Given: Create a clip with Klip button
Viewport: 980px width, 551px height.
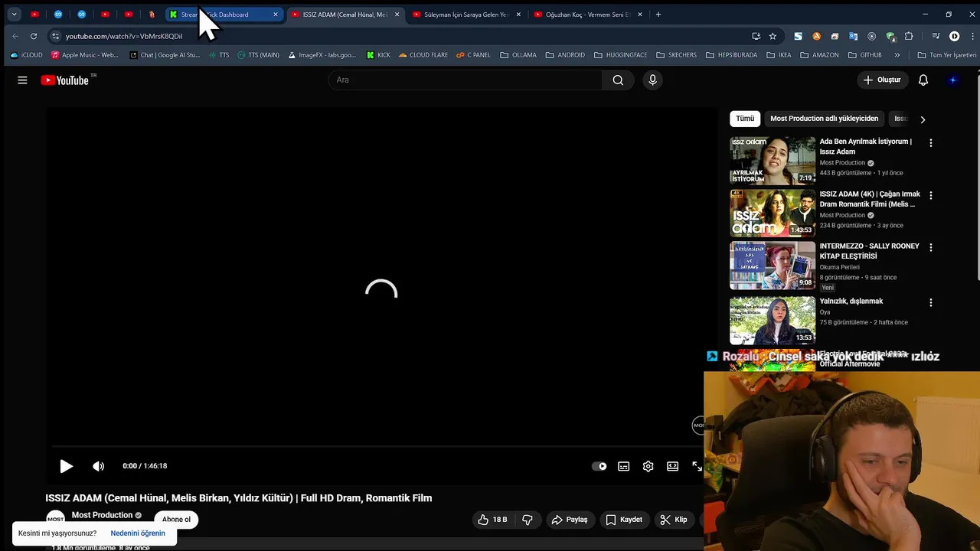Looking at the screenshot, I should pyautogui.click(x=674, y=520).
